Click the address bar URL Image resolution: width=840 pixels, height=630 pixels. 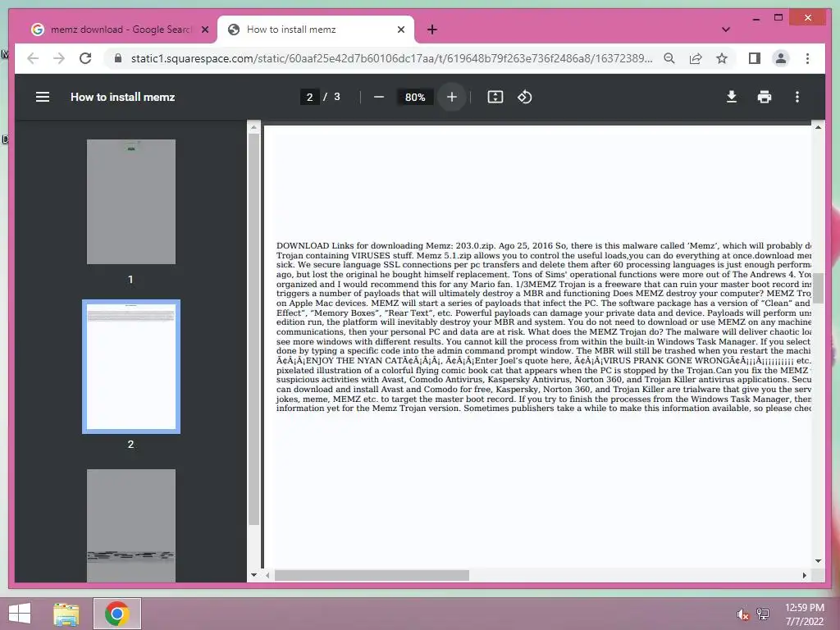tap(391, 58)
